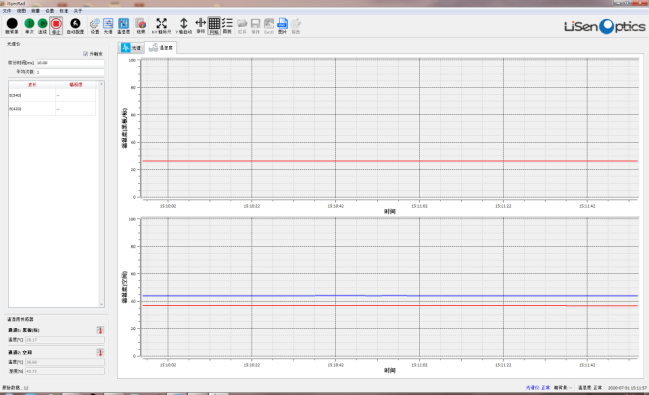Screen dimensions: 649x395
Task: Click the LiSen Optics logo
Action: click(x=605, y=26)
